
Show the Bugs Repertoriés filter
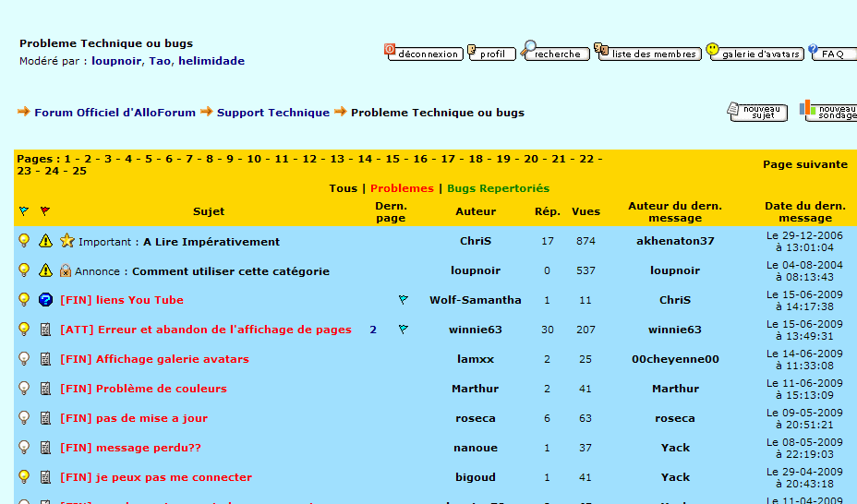pos(498,188)
